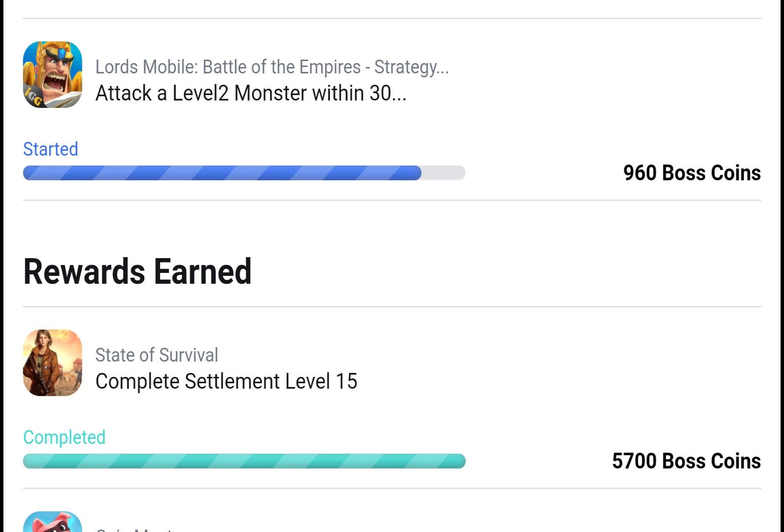Viewport: 784px width, 532px height.
Task: Click the blue Started status label
Action: (x=51, y=149)
